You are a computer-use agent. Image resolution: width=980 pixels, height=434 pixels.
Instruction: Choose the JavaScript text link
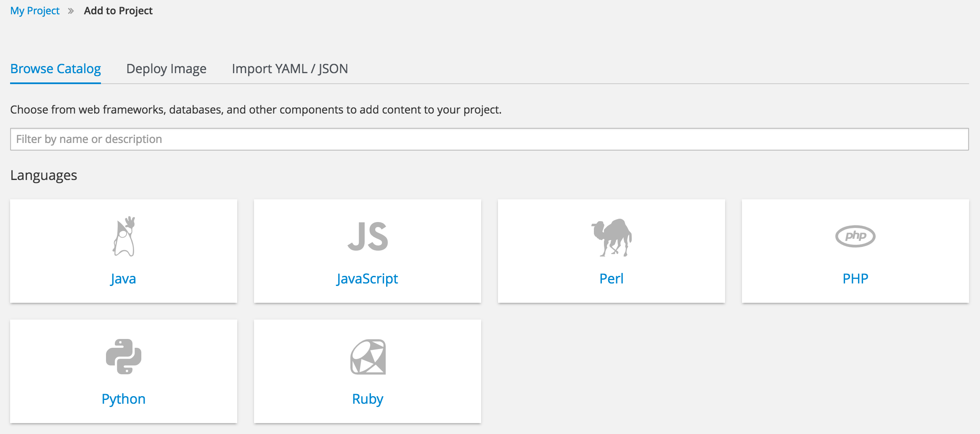(x=367, y=278)
